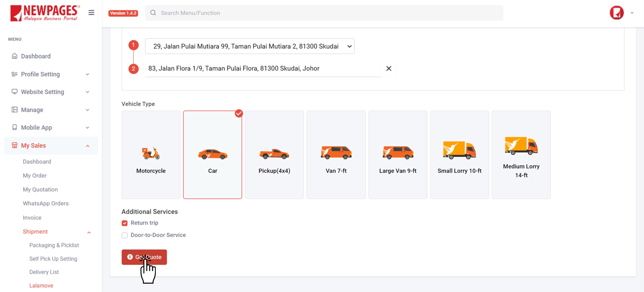This screenshot has height=292, width=644.
Task: Open My Sales Dashboard submenu item
Action: tap(37, 162)
